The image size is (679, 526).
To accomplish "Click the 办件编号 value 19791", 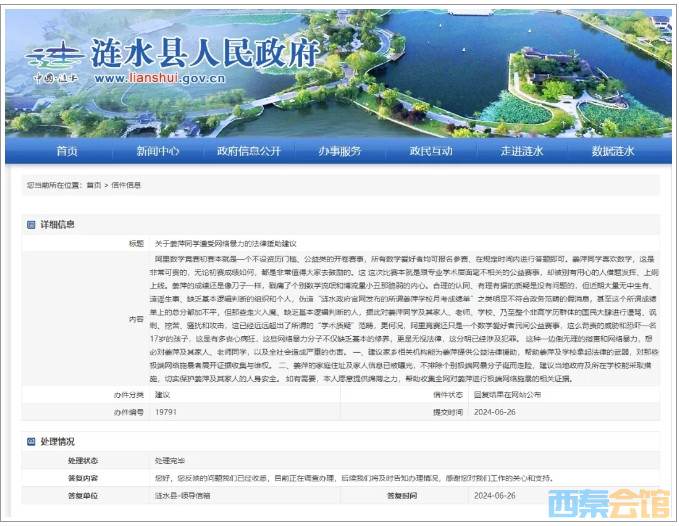I will 166,411.
